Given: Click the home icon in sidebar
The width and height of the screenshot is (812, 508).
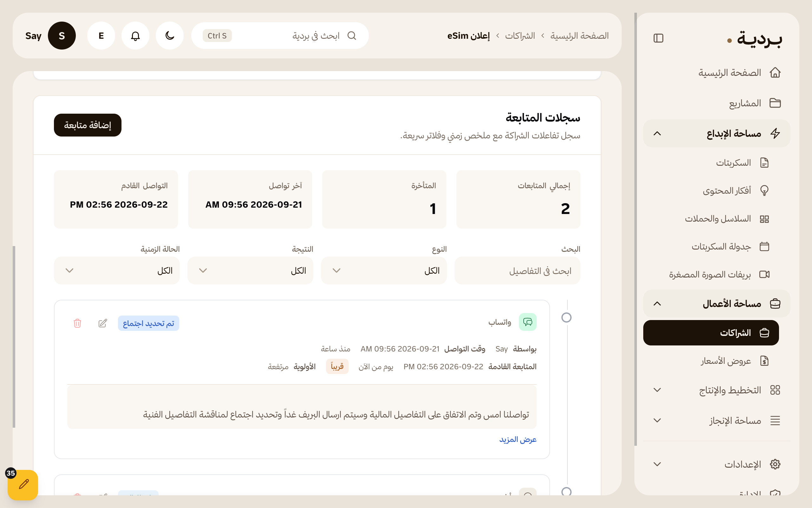Looking at the screenshot, I should [775, 73].
